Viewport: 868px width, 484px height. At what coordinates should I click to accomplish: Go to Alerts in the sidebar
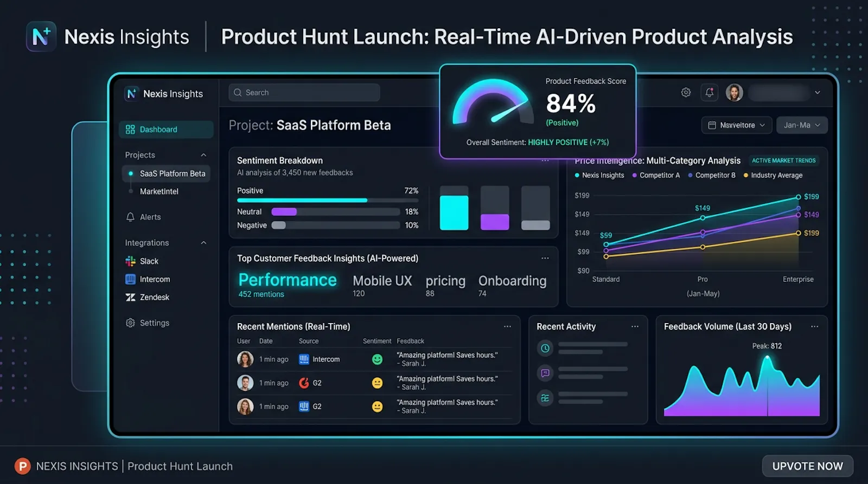[x=144, y=217]
